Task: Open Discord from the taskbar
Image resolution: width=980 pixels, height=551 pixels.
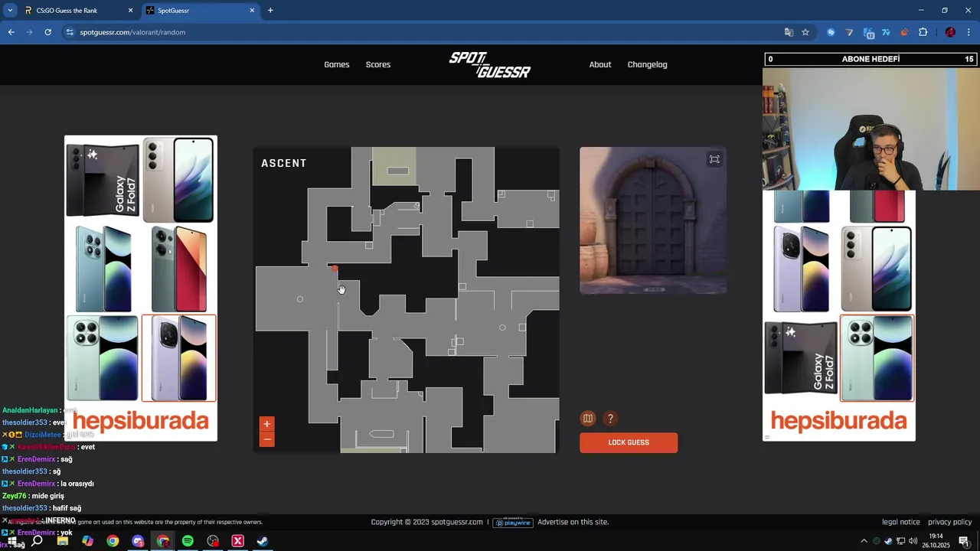Action: pyautogui.click(x=138, y=541)
